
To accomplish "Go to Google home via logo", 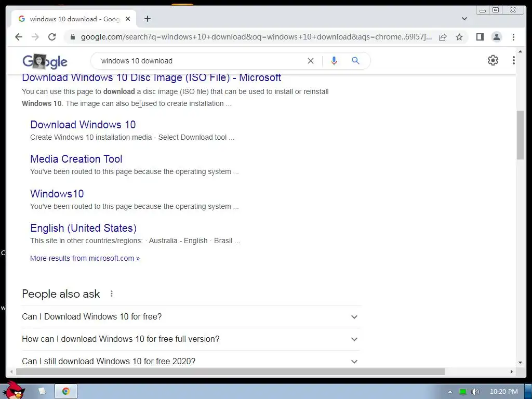I will [45, 61].
